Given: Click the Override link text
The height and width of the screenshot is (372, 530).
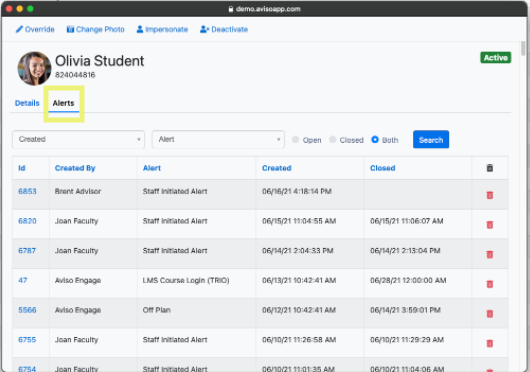Looking at the screenshot, I should pos(40,29).
